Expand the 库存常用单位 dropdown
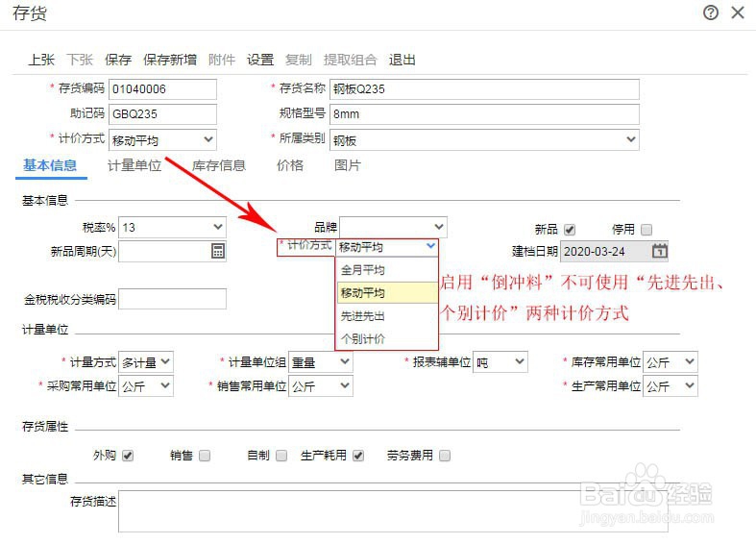Image resolution: width=756 pixels, height=544 pixels. [x=671, y=362]
